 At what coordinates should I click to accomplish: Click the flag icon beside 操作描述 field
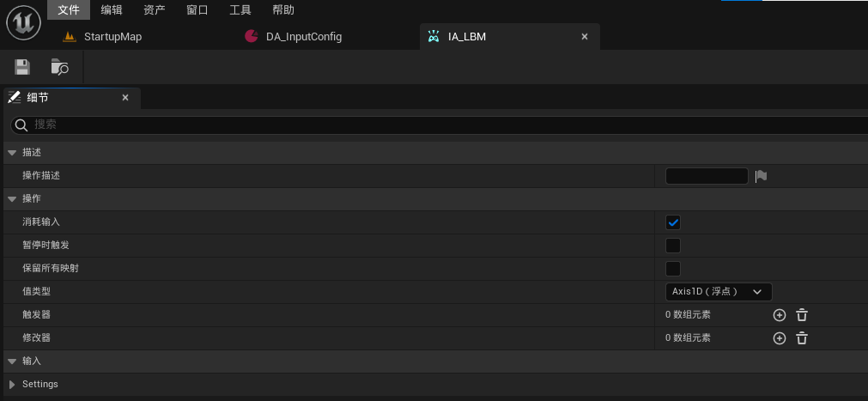click(762, 176)
